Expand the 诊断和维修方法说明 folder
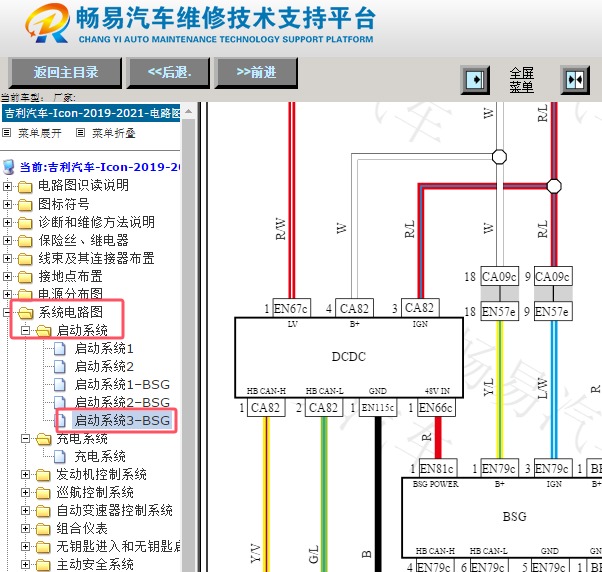 point(7,222)
